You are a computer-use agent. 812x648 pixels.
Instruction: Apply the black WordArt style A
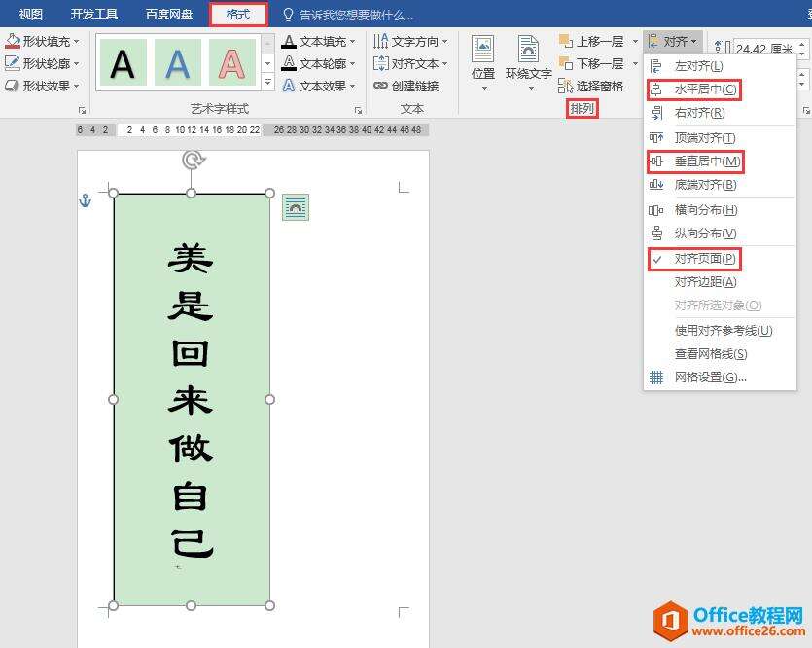[x=123, y=63]
